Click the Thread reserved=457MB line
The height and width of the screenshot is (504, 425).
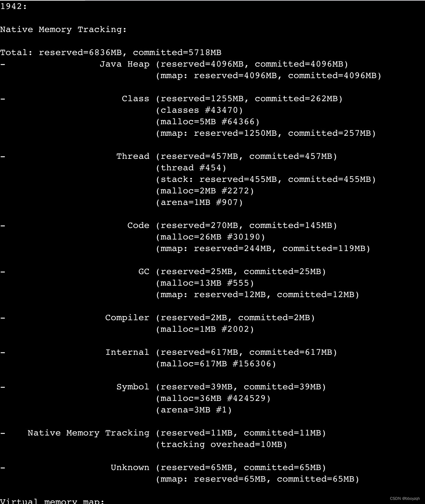(227, 156)
